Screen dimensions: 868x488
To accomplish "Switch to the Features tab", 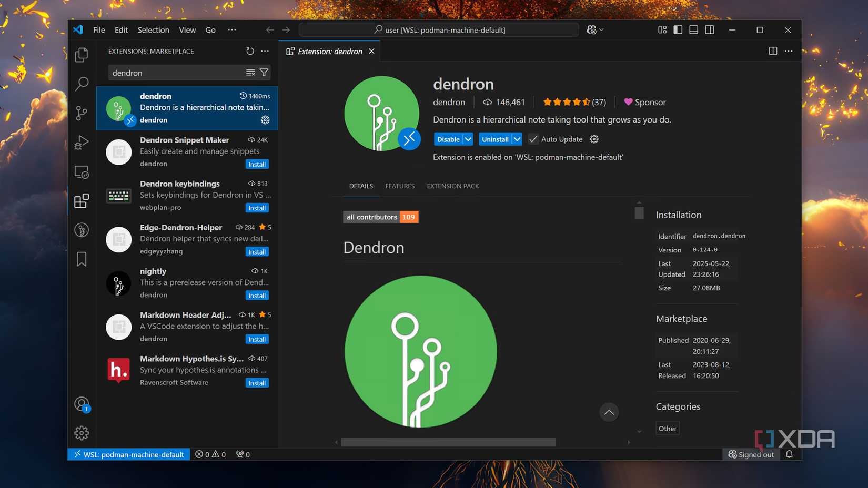I will point(399,186).
